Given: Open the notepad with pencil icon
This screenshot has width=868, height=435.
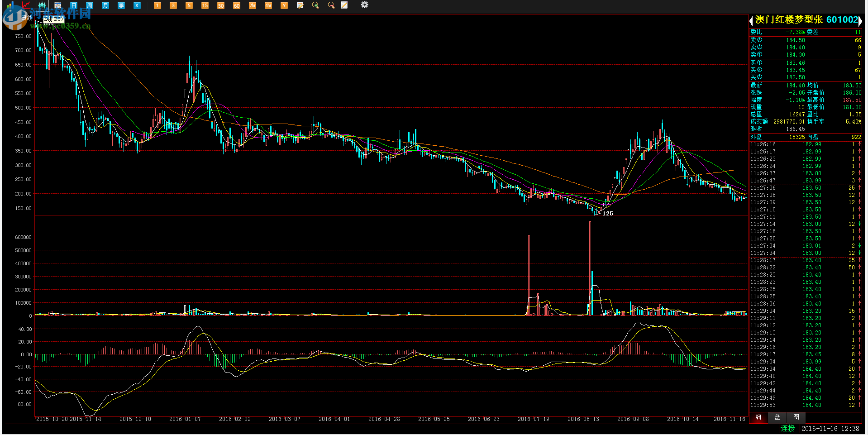Looking at the screenshot, I should (344, 5).
